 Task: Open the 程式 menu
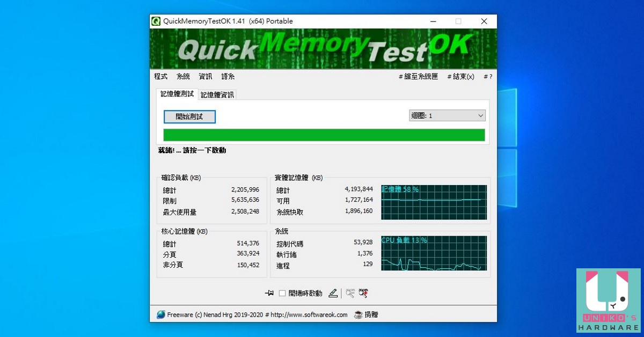coord(160,77)
